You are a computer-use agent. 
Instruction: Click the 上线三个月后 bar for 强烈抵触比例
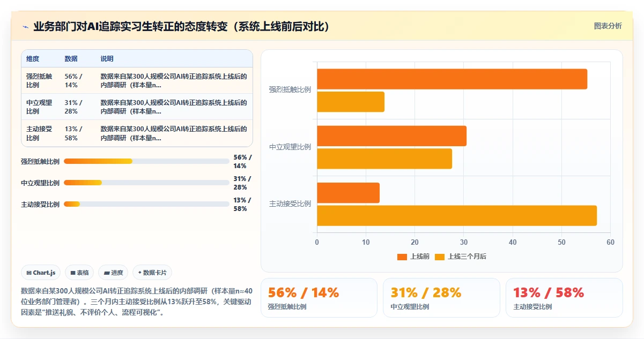click(351, 102)
